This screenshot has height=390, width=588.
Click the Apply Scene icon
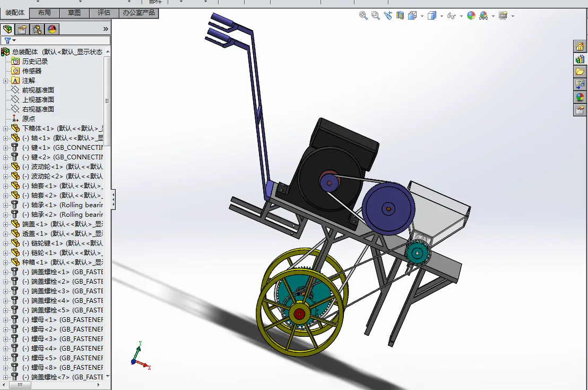pyautogui.click(x=483, y=15)
